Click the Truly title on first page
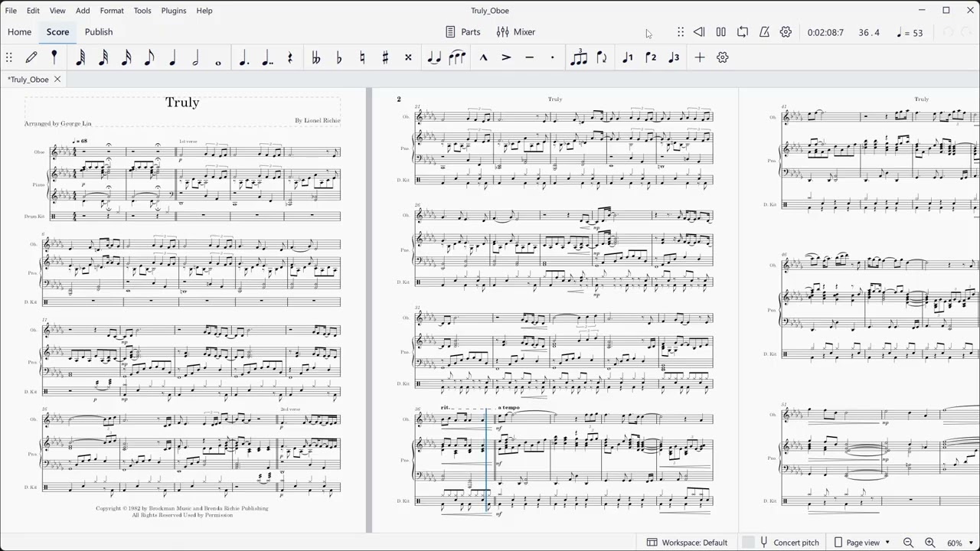Viewport: 980px width, 551px height. coord(182,103)
